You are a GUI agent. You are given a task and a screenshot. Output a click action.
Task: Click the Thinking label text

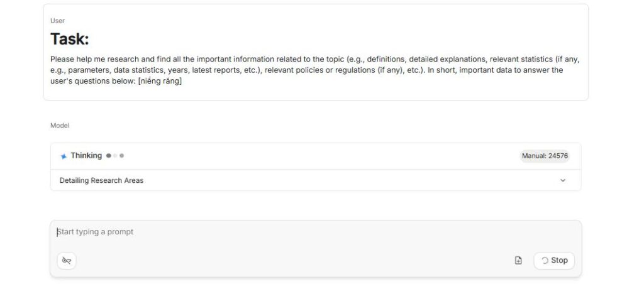(86, 156)
